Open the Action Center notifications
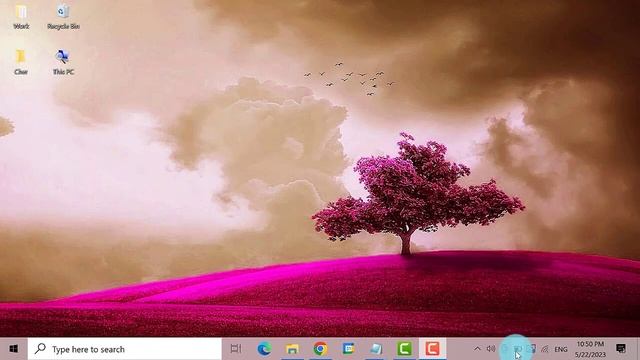The width and height of the screenshot is (640, 360). pos(621,349)
